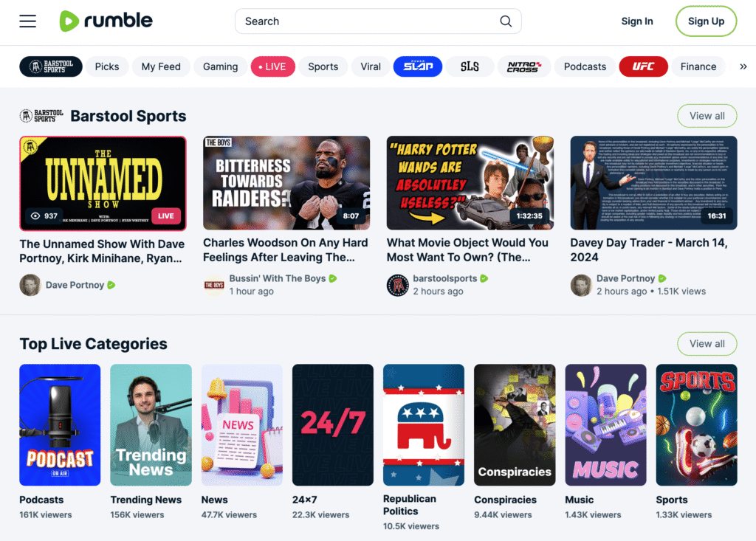Screen dimensions: 756x541
Task: Click the Sign Up button
Action: click(706, 21)
